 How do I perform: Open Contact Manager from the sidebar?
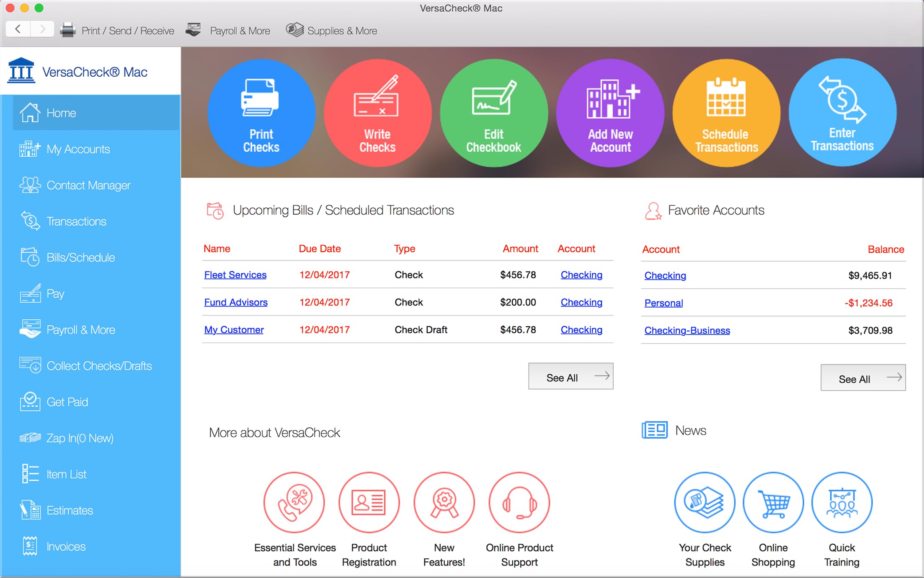point(89,185)
